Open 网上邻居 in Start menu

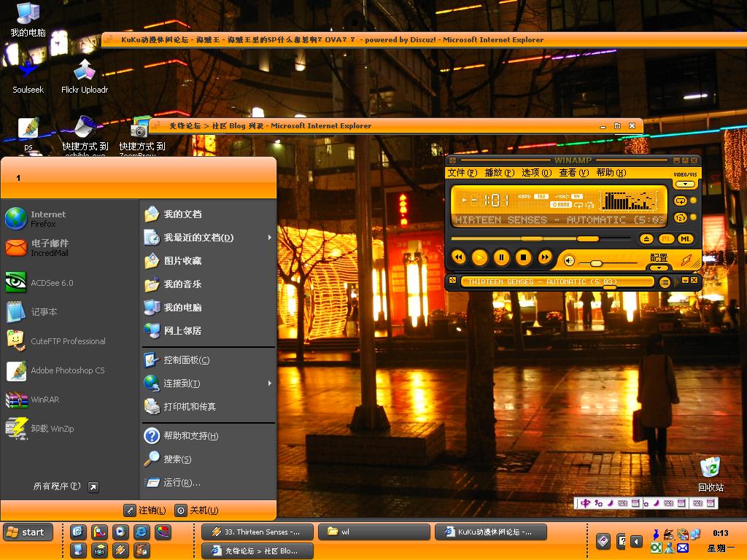[209, 330]
